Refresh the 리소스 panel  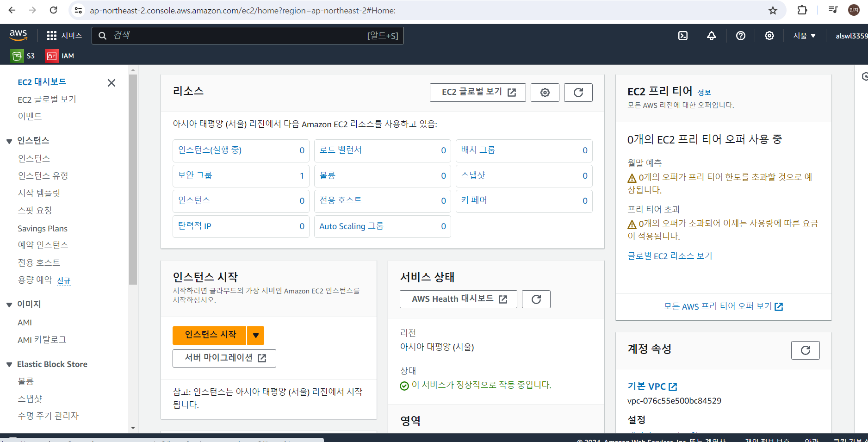tap(578, 93)
